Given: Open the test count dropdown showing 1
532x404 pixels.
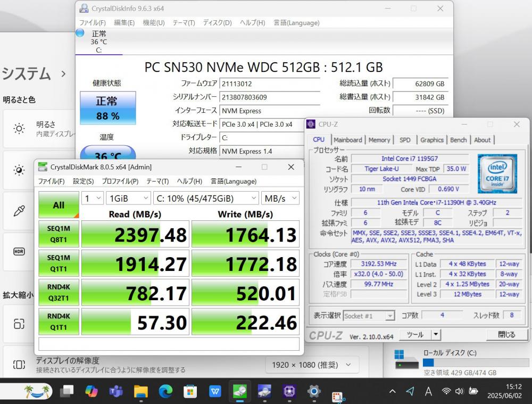Looking at the screenshot, I should (92, 198).
